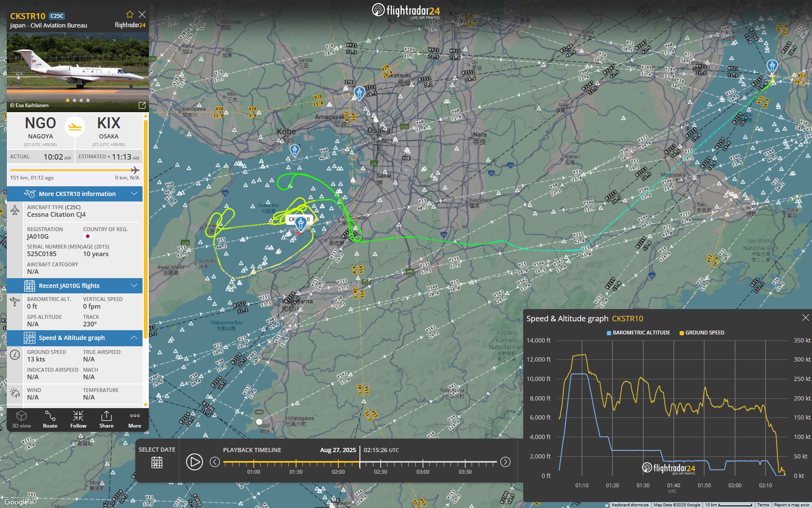Click track value 230°
The image size is (812, 508).
pos(90,324)
